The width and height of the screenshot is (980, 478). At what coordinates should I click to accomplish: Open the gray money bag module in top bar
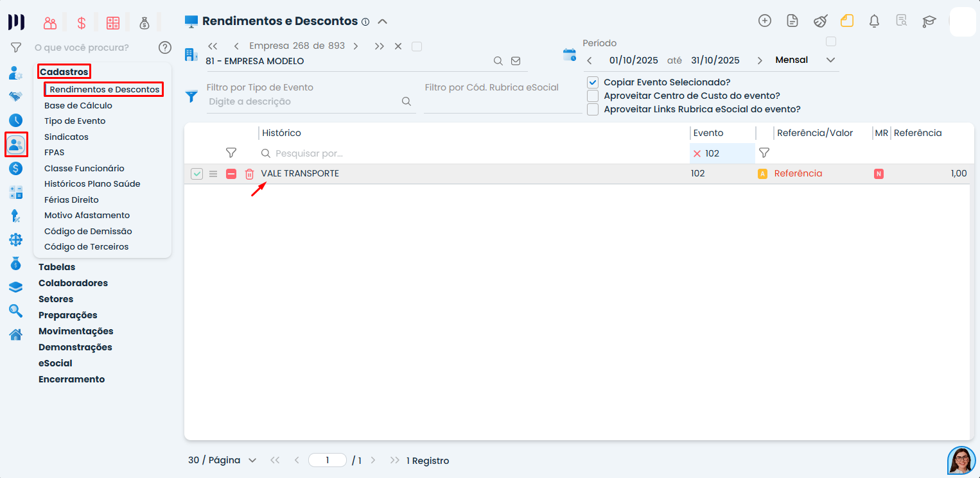[144, 23]
